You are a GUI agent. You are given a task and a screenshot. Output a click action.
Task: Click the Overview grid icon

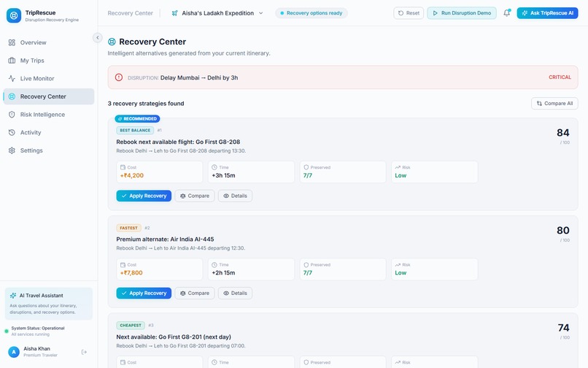pos(12,42)
